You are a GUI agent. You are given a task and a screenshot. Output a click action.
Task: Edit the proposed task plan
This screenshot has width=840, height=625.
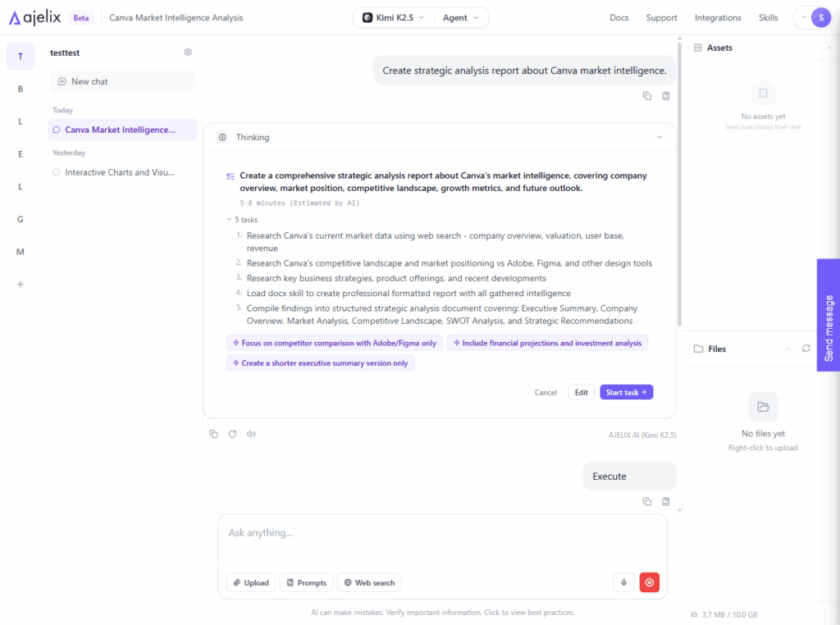point(581,392)
